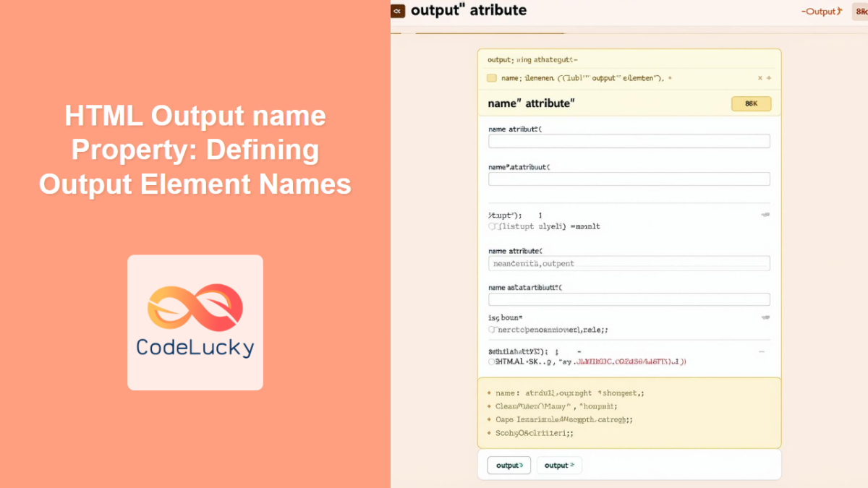This screenshot has width=868, height=488.
Task: Click the small x icon in the yellow header row
Action: [759, 78]
